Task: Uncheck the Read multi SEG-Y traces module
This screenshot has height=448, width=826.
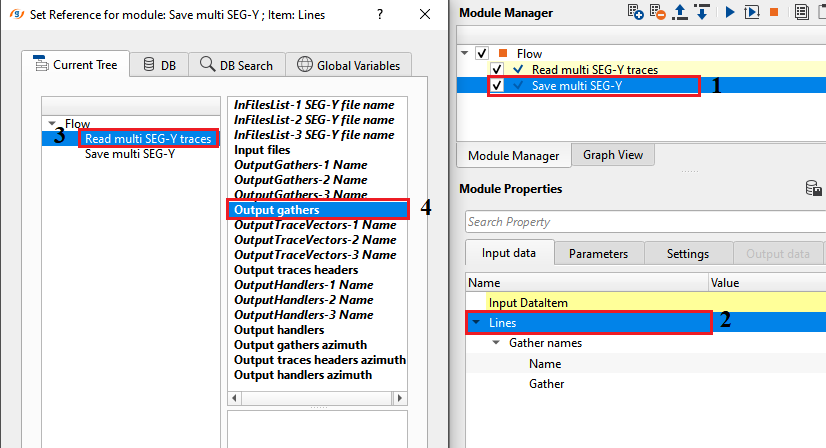Action: tap(497, 70)
